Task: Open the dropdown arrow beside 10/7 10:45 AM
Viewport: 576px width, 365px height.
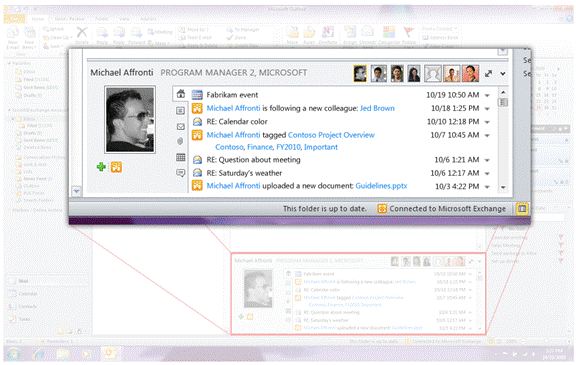Action: 487,135
